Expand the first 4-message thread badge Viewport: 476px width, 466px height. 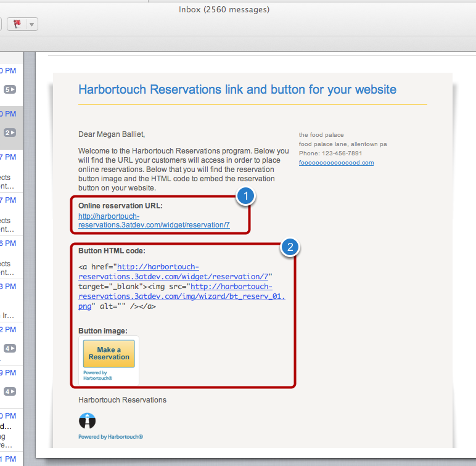click(x=10, y=348)
